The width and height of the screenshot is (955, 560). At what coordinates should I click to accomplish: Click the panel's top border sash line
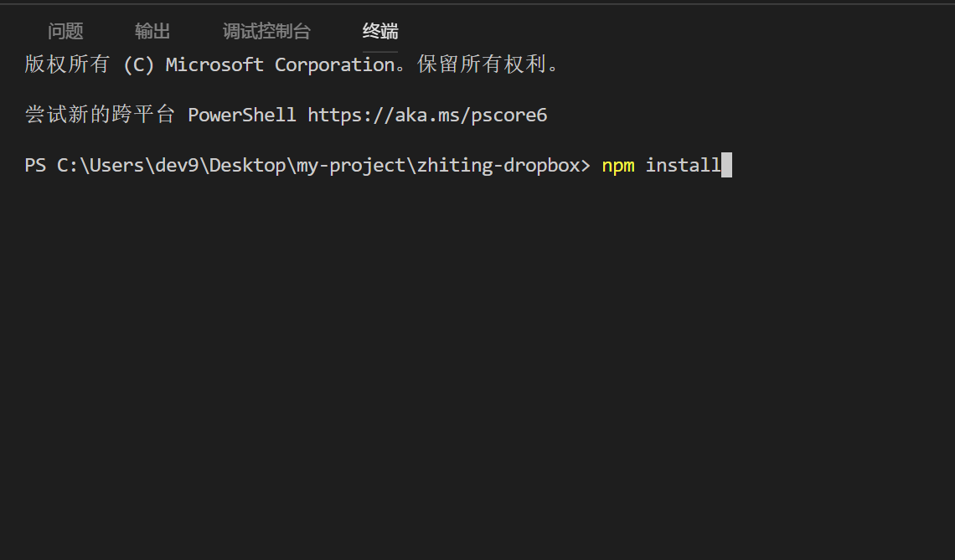(478, 3)
